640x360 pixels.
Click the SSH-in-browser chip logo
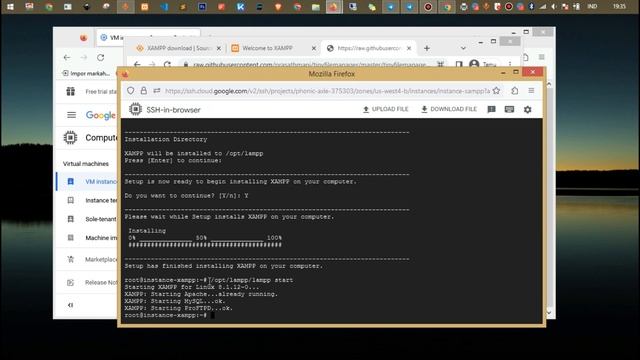coord(135,109)
